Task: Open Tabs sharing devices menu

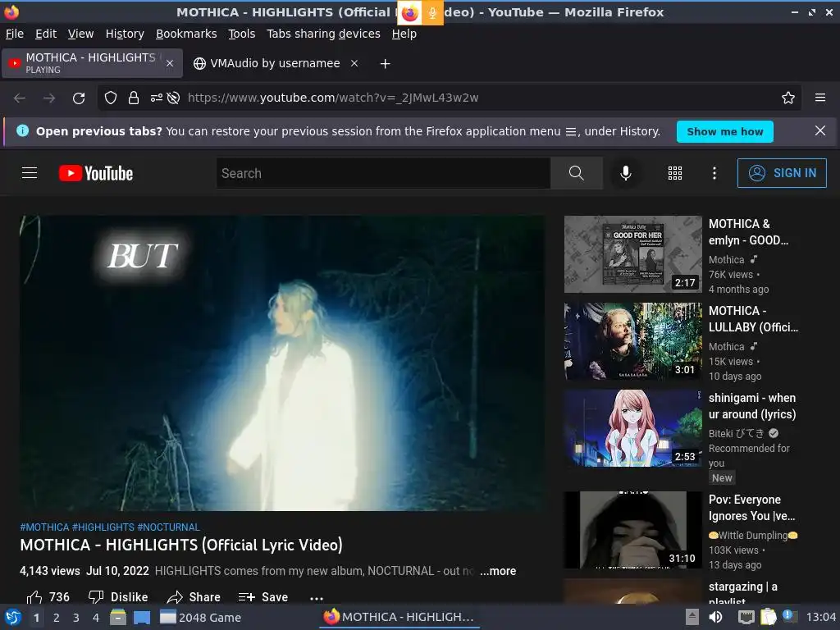Action: (323, 34)
